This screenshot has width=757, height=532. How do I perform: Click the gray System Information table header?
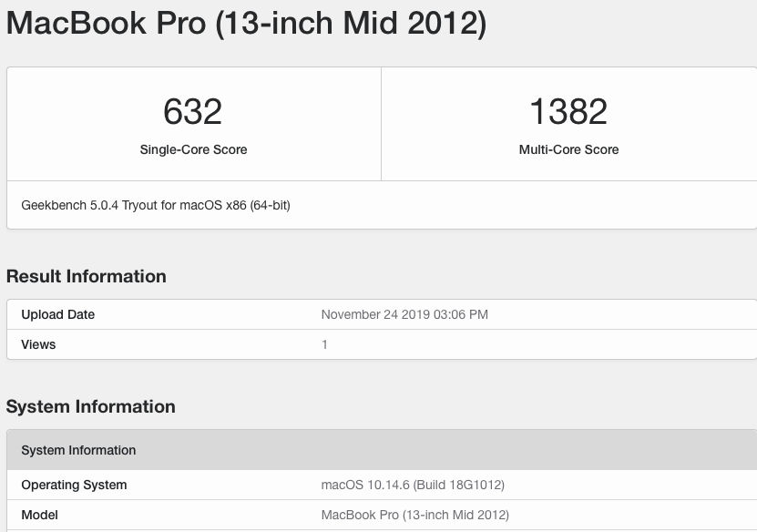click(78, 450)
